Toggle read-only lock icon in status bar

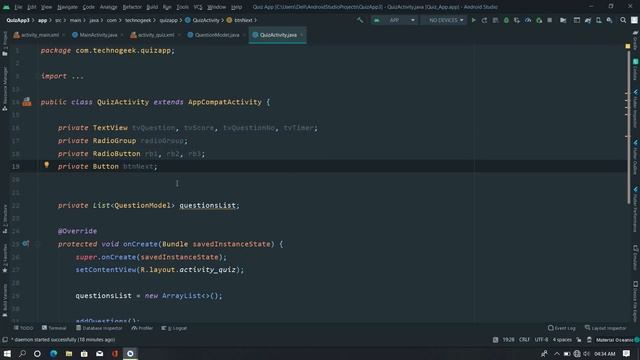[579, 340]
